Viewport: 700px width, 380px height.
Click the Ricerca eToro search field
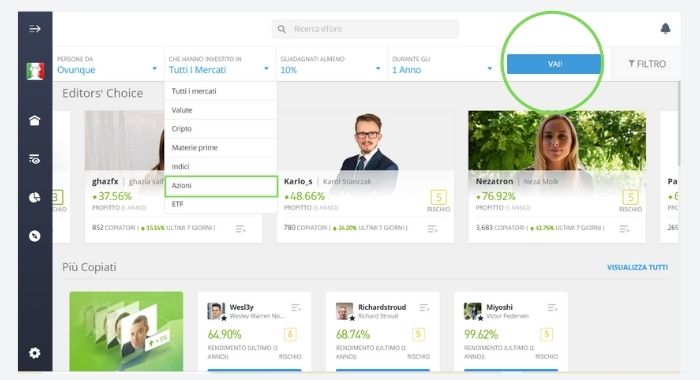click(x=365, y=29)
